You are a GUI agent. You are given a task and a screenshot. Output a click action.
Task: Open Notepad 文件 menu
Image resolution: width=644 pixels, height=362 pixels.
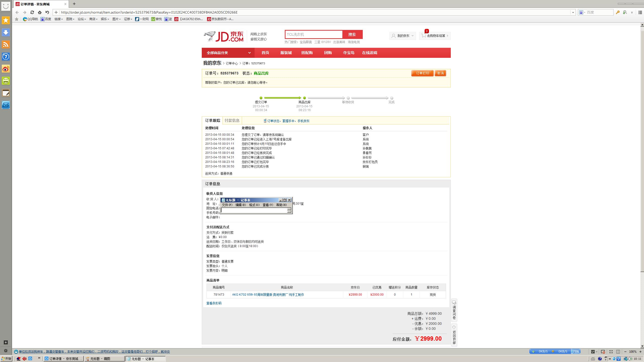click(227, 205)
